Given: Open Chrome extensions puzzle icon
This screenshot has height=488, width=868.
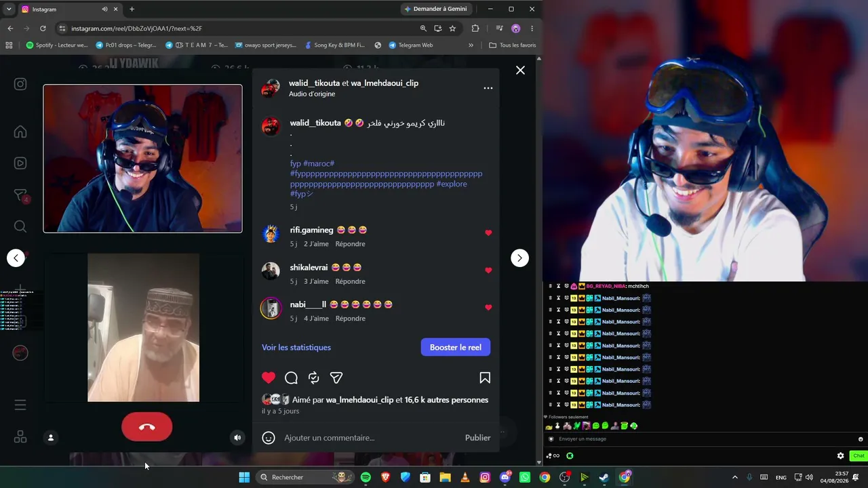Looking at the screenshot, I should (x=475, y=28).
